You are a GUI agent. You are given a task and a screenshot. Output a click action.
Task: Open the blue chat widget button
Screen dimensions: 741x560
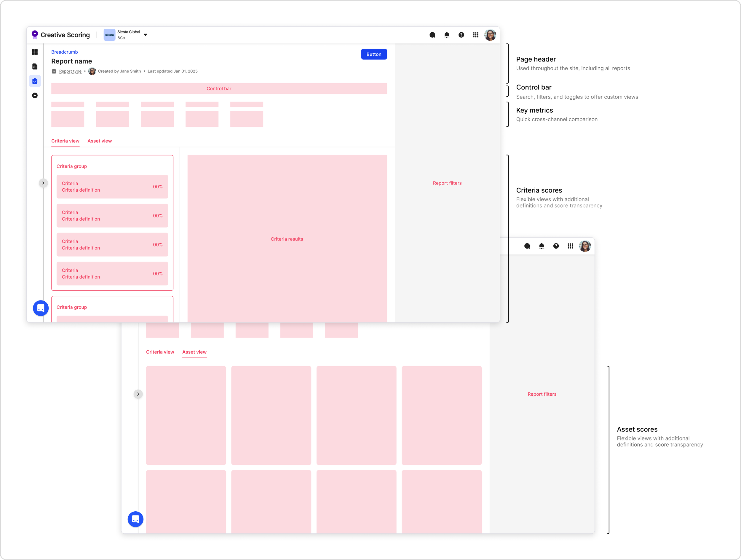point(41,308)
